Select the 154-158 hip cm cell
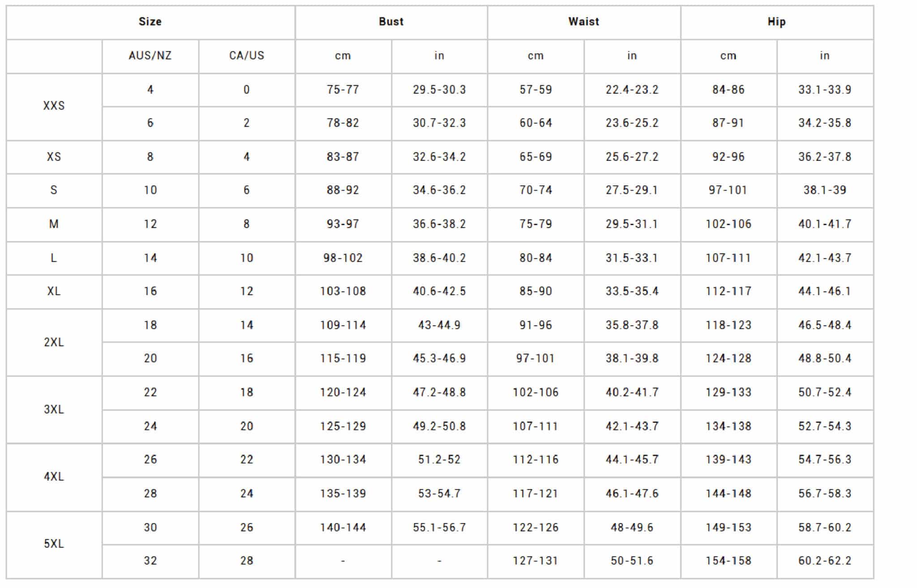 click(x=728, y=561)
